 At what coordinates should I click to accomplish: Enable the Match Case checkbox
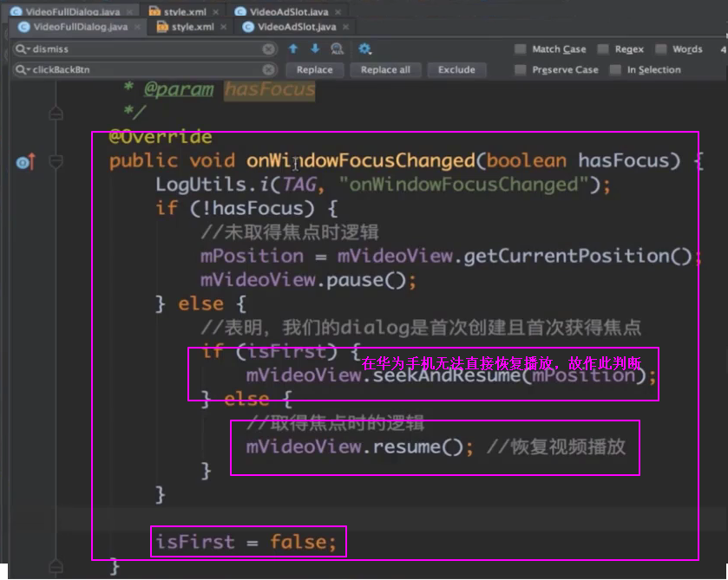point(521,49)
